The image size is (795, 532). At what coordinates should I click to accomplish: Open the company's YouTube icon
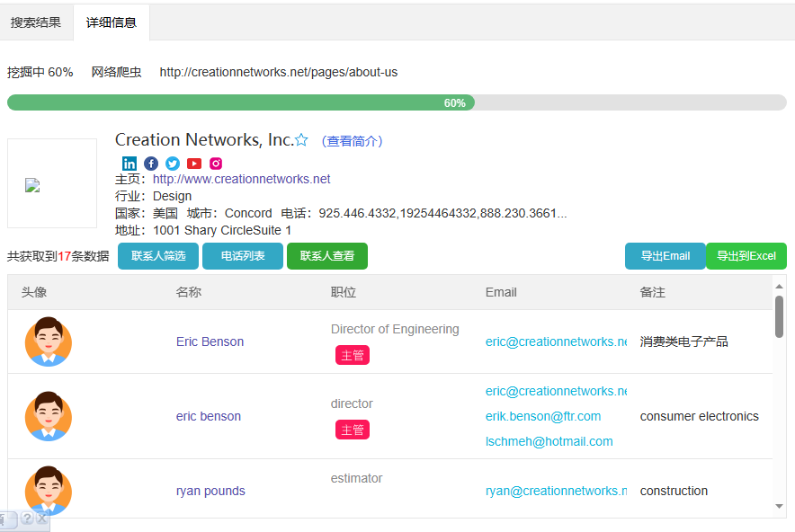point(194,164)
